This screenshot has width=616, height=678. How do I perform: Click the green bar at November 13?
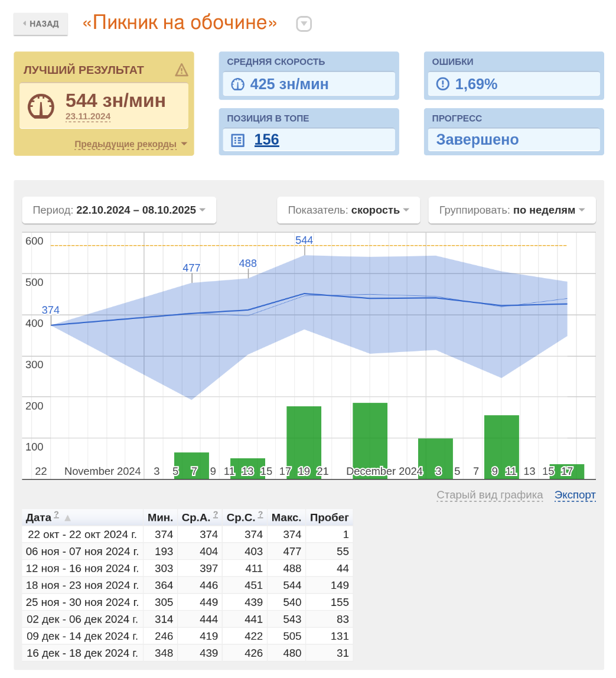pos(247,469)
